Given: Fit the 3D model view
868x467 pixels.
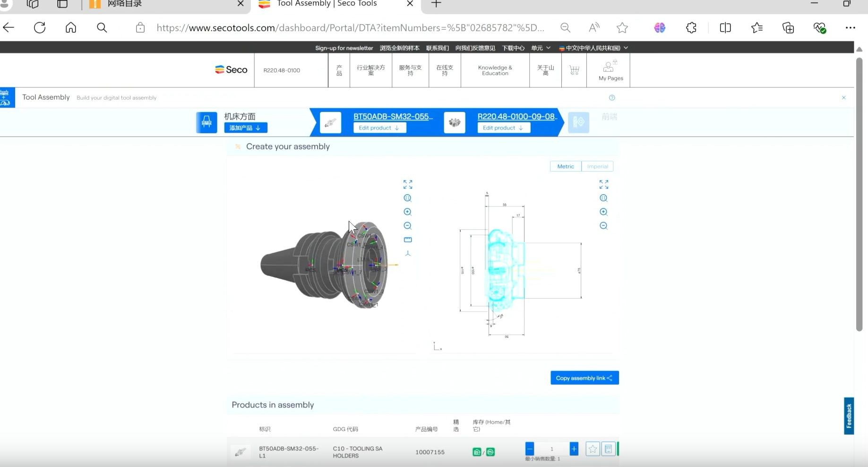Looking at the screenshot, I should click(x=408, y=198).
